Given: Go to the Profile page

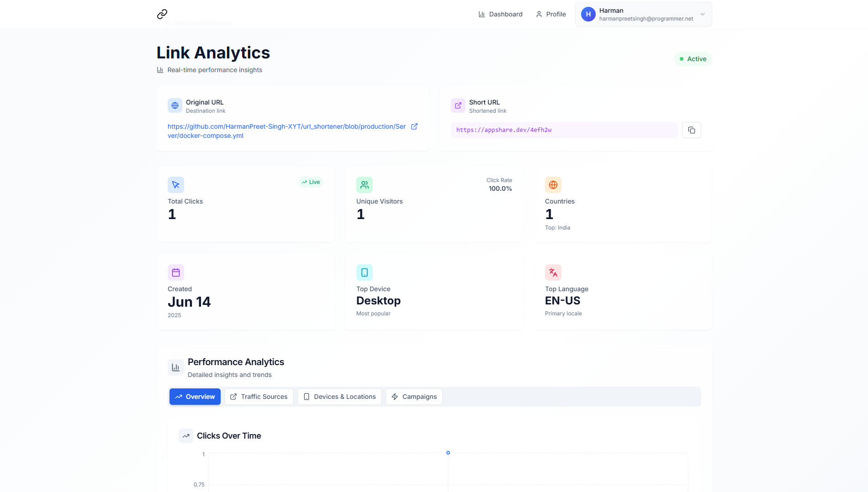Looking at the screenshot, I should click(x=550, y=14).
